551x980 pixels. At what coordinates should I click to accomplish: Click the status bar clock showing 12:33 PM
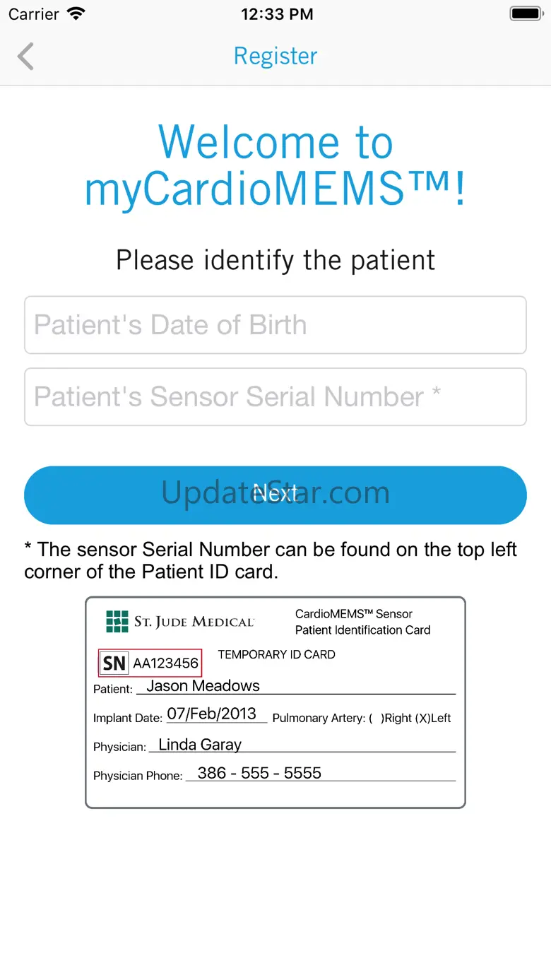point(276,14)
